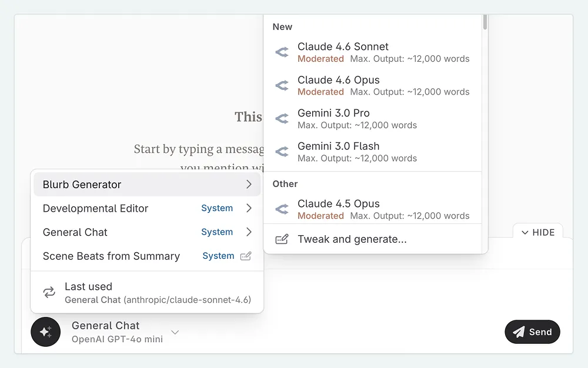Open the General Chat model dropdown chevron

click(175, 333)
